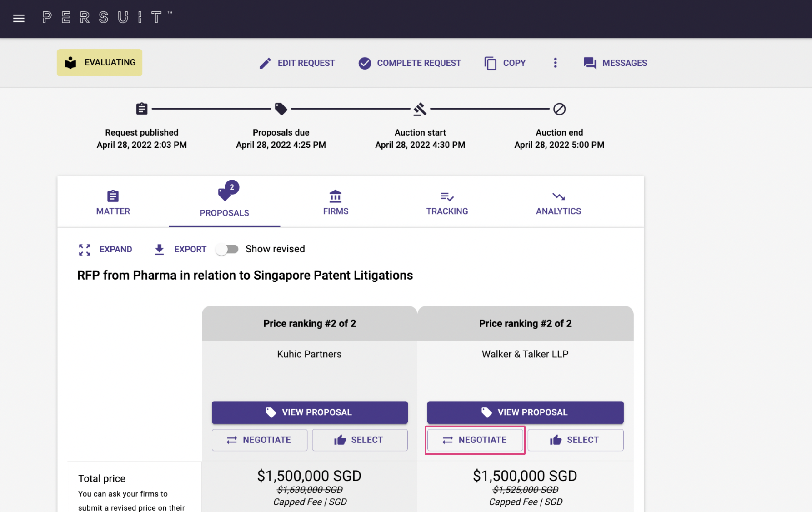Open the hamburger navigation menu
This screenshot has width=812, height=512.
[x=19, y=18]
